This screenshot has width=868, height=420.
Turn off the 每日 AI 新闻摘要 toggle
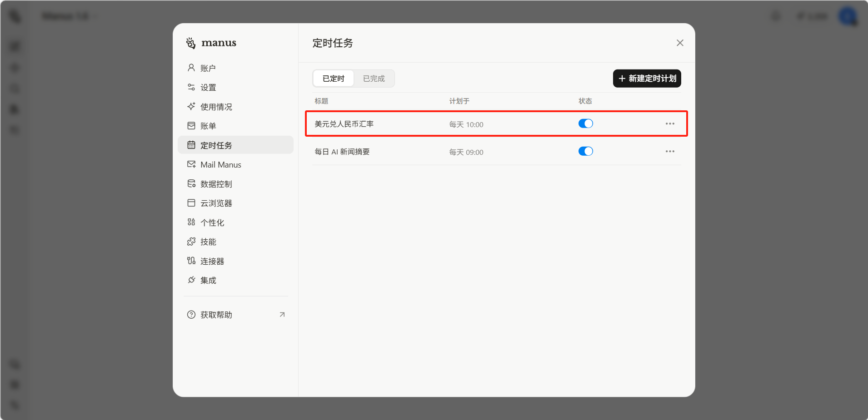585,151
